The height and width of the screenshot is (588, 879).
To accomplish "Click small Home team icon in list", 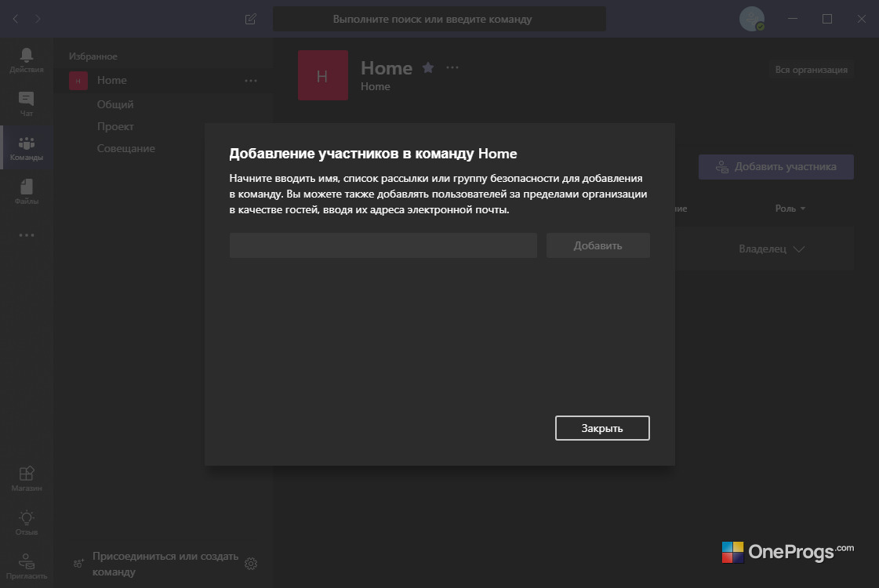I will pyautogui.click(x=78, y=81).
